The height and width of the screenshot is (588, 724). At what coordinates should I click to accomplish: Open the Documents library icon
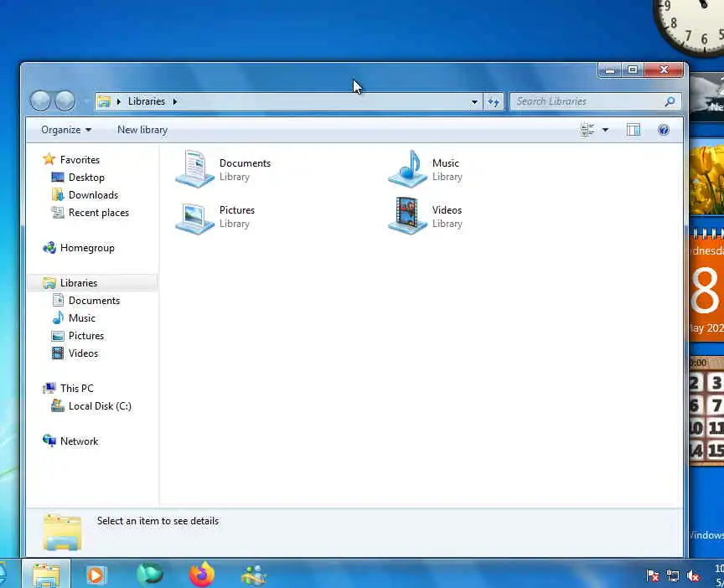[195, 169]
